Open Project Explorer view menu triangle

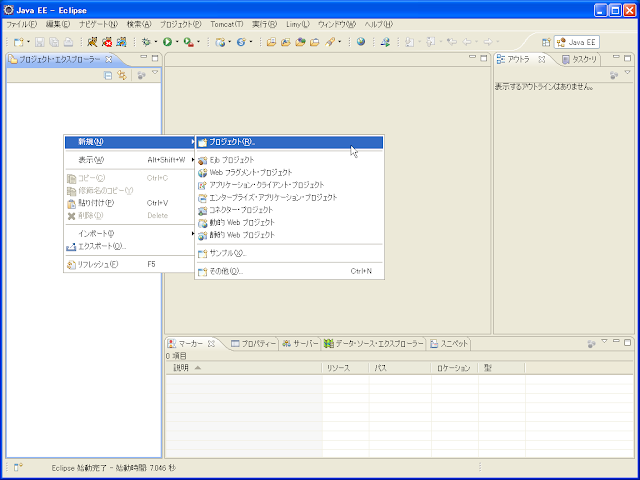pyautogui.click(x=155, y=73)
